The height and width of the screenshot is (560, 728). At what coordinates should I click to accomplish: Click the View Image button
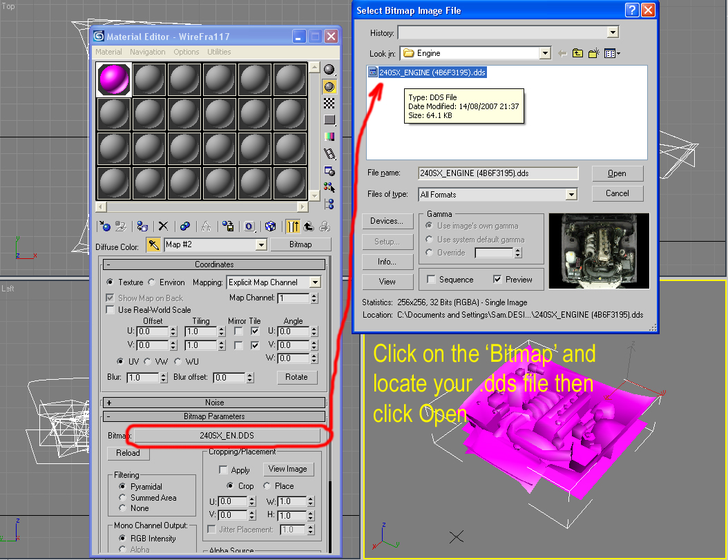288,469
